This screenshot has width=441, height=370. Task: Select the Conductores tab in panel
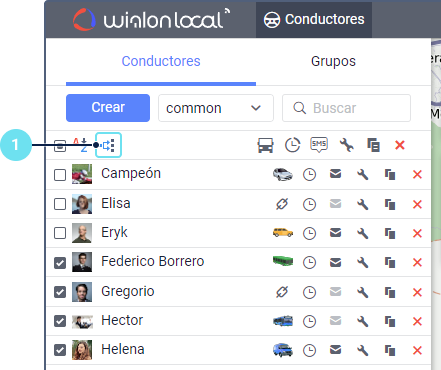click(x=161, y=61)
